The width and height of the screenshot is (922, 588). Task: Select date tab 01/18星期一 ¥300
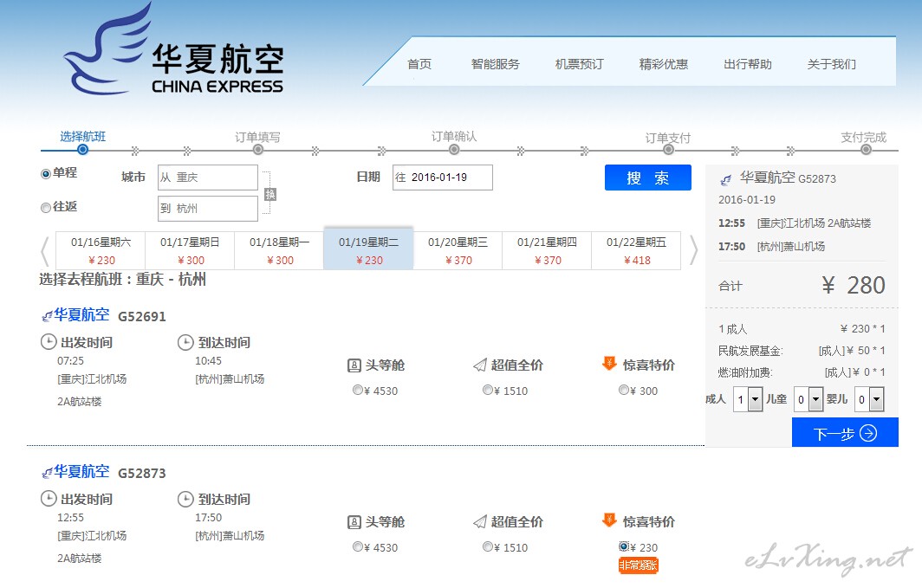tap(279, 251)
